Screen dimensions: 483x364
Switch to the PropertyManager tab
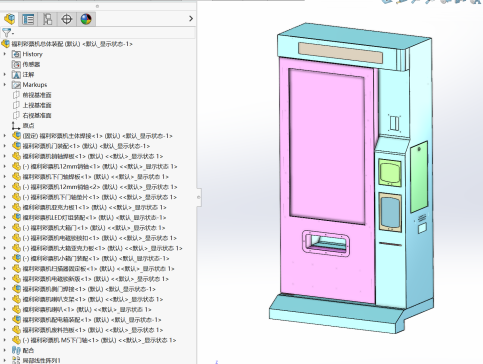point(28,19)
